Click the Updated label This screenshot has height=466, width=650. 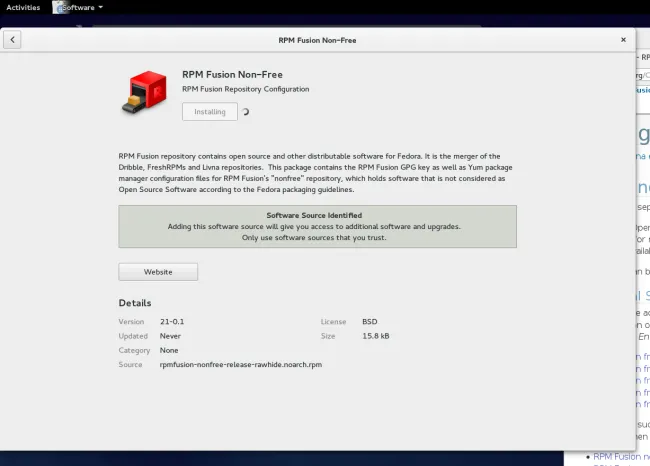click(x=133, y=336)
